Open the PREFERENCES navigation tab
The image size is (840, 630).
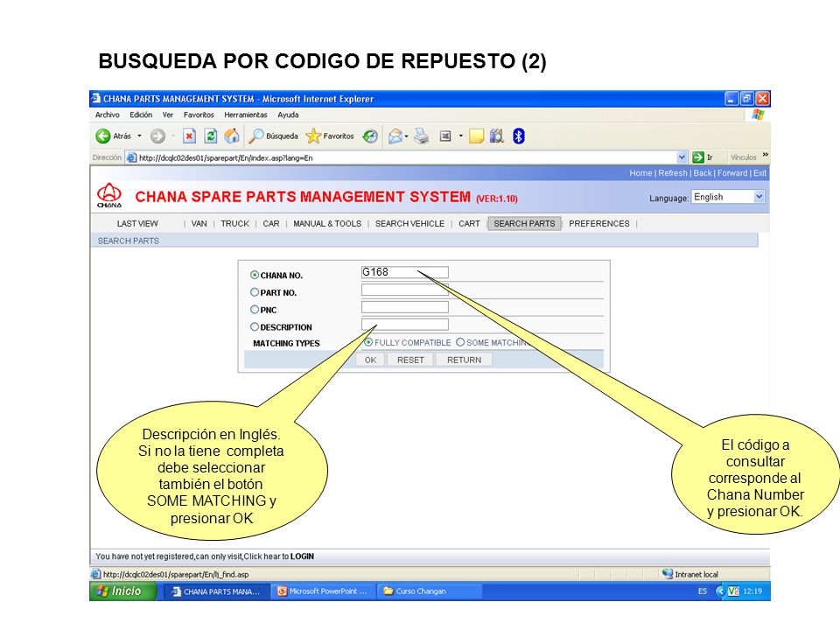tap(598, 223)
